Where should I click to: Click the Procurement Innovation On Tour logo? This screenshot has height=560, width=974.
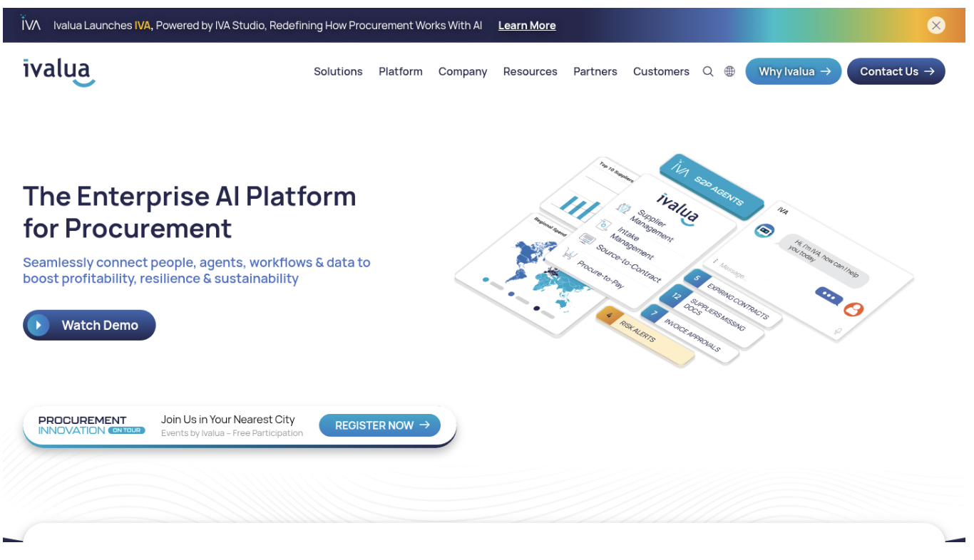click(x=91, y=425)
